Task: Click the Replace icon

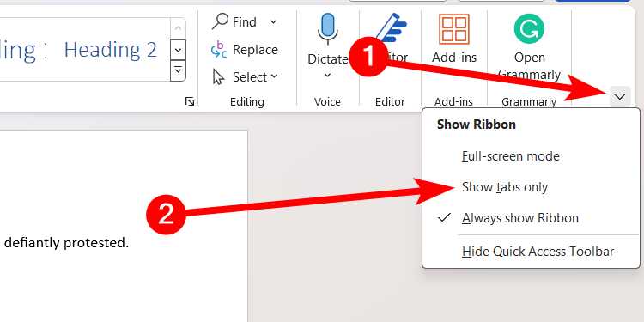Action: point(219,50)
